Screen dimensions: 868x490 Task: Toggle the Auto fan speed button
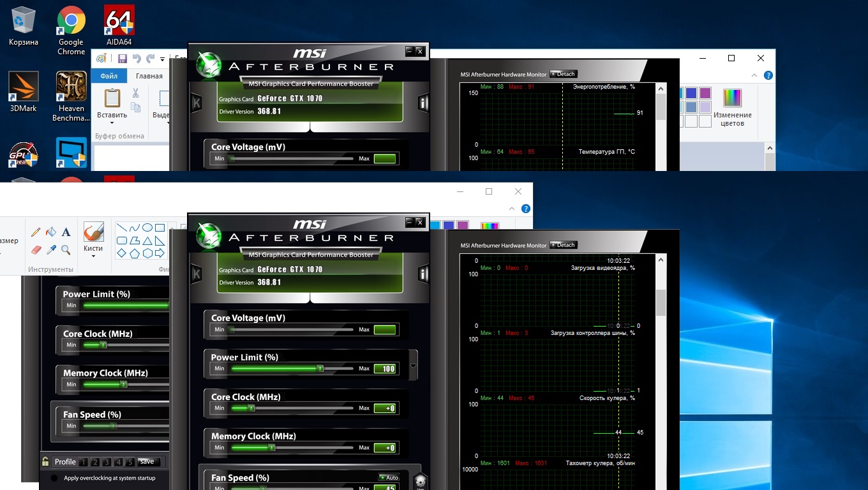(389, 477)
